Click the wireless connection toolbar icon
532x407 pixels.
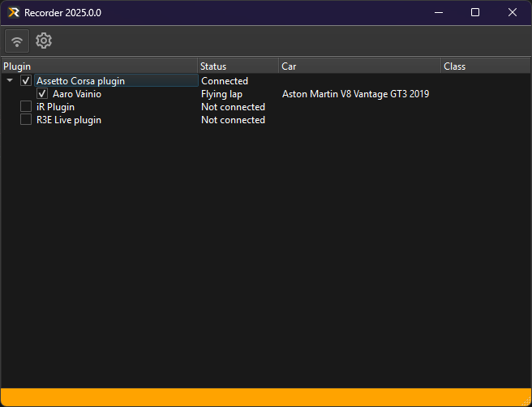pos(17,41)
